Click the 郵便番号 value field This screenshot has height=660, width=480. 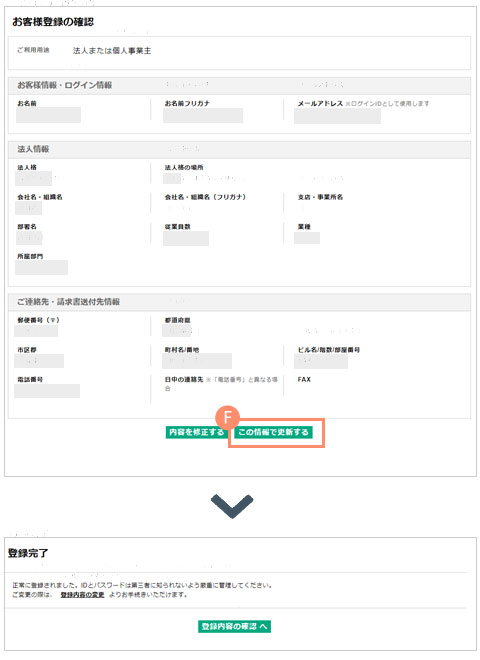pyautogui.click(x=36, y=331)
